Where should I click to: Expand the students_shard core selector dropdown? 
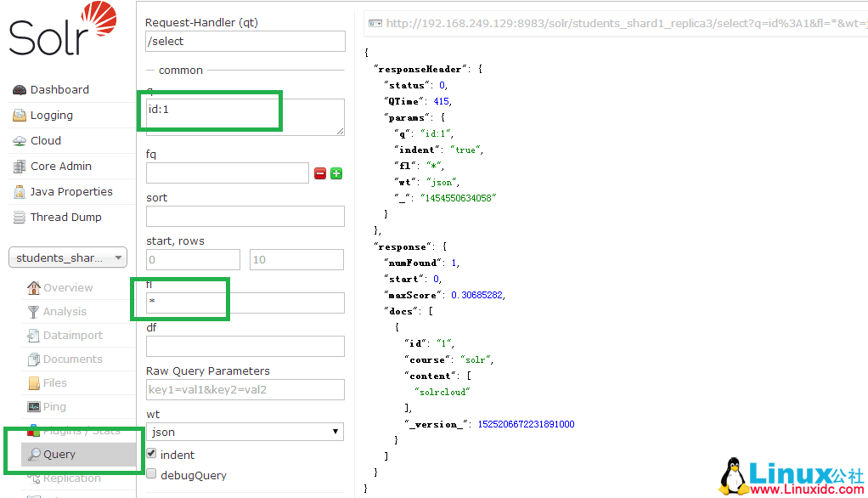[x=67, y=257]
